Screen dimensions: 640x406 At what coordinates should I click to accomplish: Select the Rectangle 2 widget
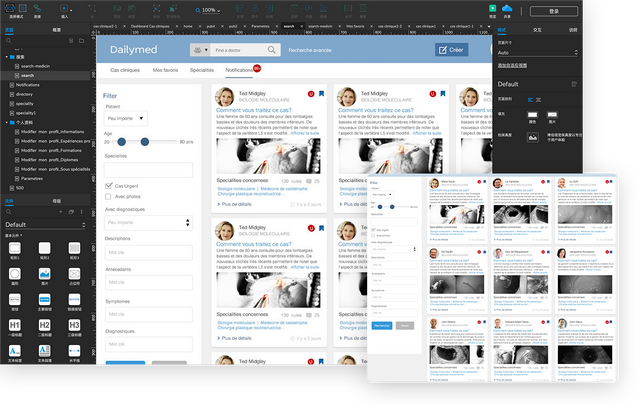click(44, 248)
